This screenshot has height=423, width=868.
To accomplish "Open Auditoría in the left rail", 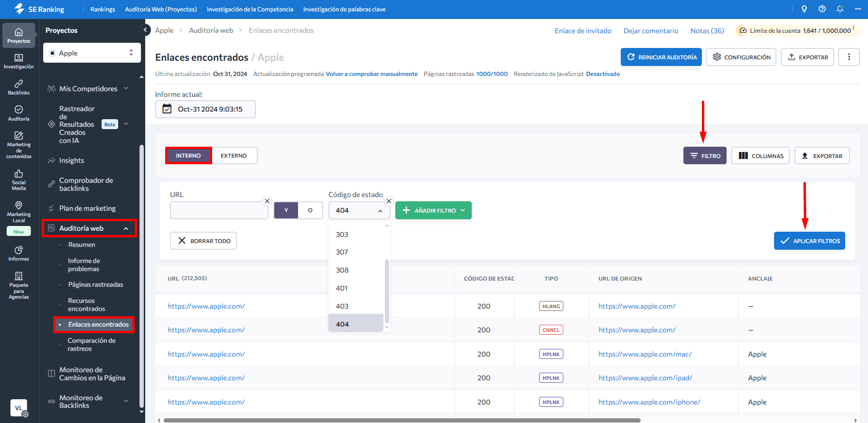I will coord(19,113).
